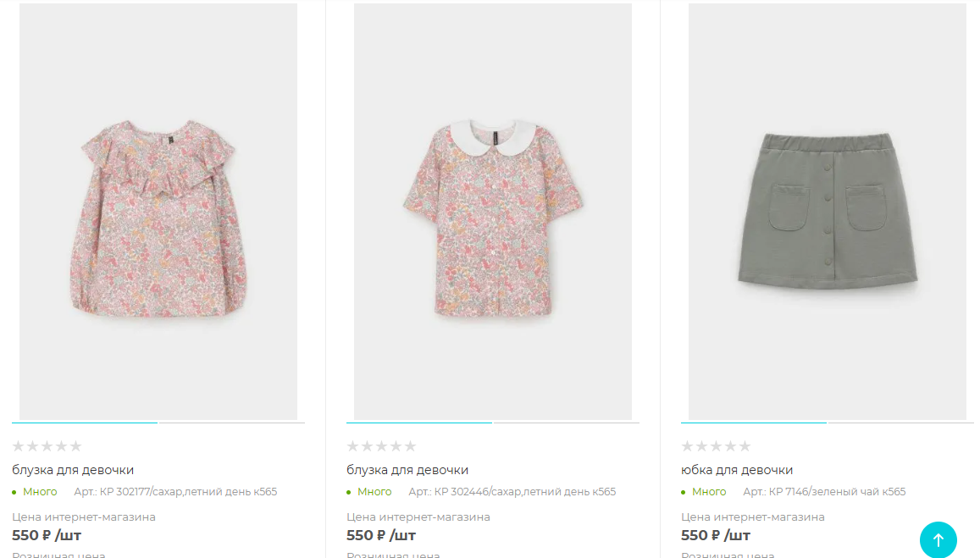Give the collar blouse five stars
The height and width of the screenshot is (558, 980).
tap(410, 446)
